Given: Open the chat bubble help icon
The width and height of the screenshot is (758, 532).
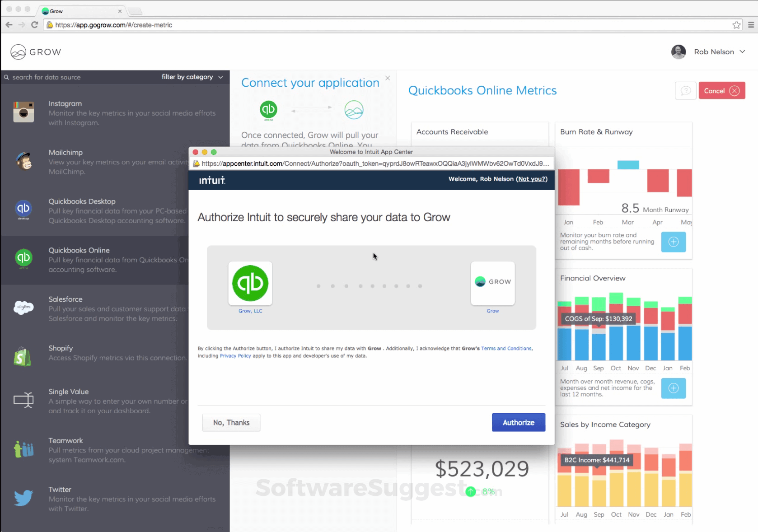Looking at the screenshot, I should (x=685, y=91).
